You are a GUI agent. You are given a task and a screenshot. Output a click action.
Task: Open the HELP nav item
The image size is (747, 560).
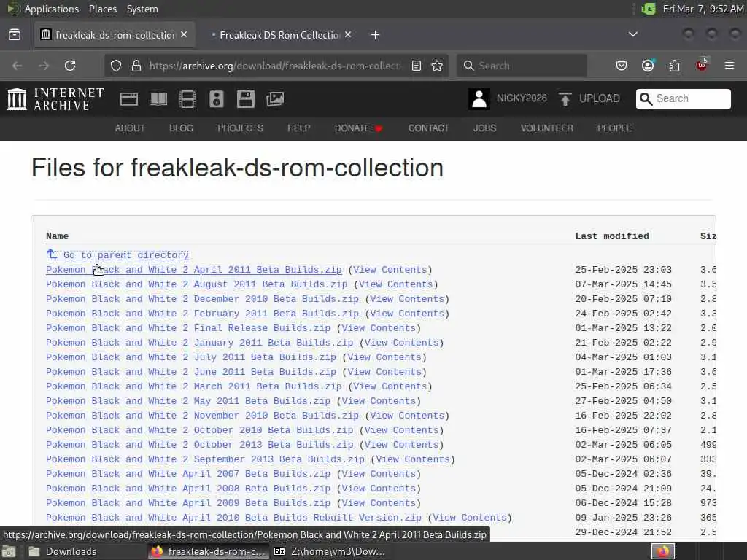[298, 128]
